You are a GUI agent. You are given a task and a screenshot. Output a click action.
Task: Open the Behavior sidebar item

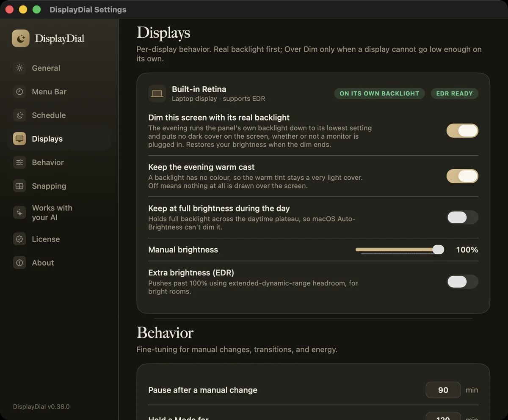coord(59,162)
